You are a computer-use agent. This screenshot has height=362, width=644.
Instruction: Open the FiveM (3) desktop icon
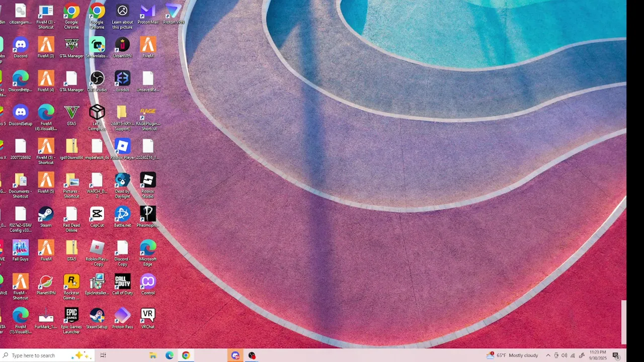[x=46, y=48]
